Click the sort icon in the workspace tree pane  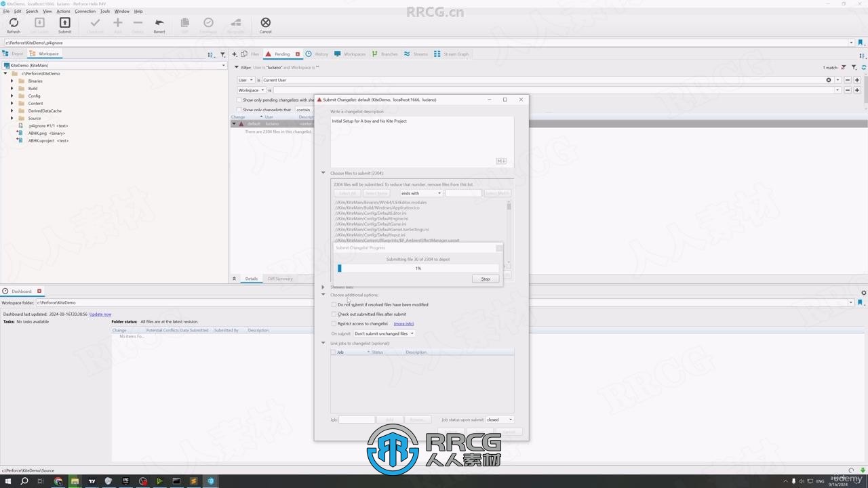(x=211, y=54)
